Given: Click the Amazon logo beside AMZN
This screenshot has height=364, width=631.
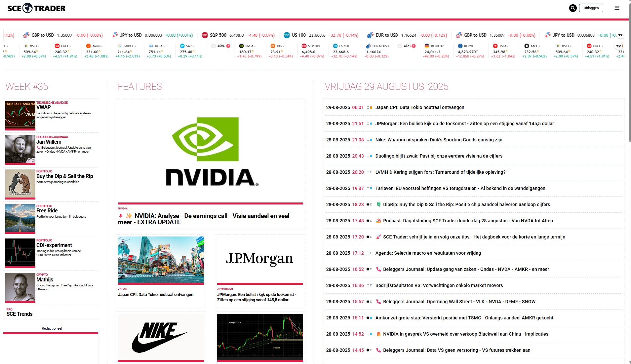Looking at the screenshot, I should 88,46.
